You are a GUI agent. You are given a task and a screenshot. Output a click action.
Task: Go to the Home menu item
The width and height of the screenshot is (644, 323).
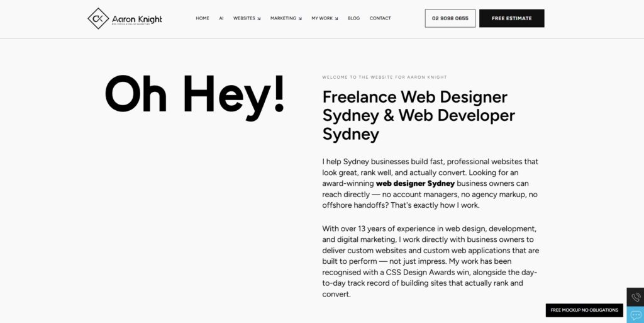pyautogui.click(x=203, y=18)
